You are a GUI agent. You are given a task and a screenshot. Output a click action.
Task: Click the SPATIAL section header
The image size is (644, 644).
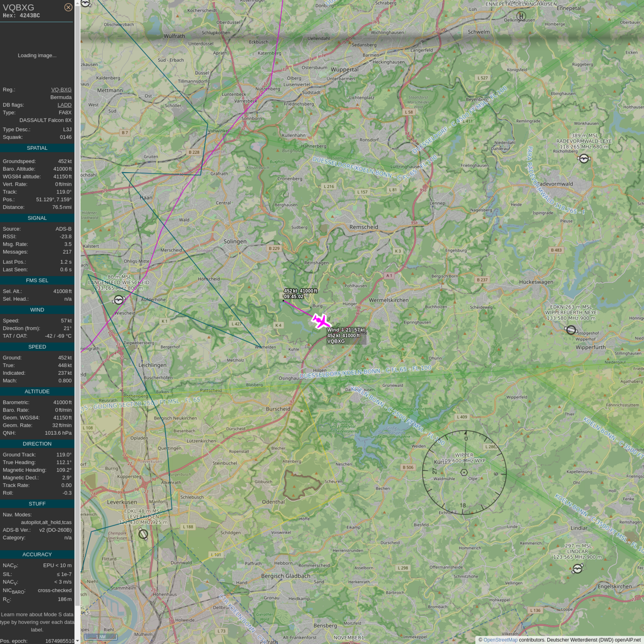[37, 148]
